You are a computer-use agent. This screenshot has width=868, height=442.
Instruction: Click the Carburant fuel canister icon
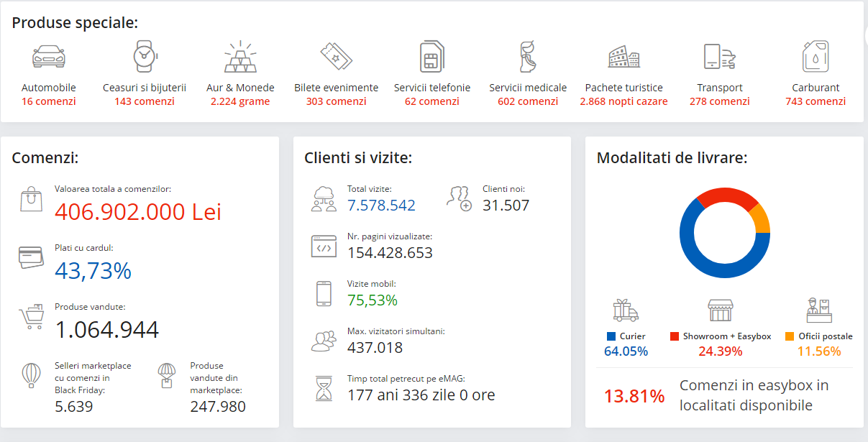(816, 56)
